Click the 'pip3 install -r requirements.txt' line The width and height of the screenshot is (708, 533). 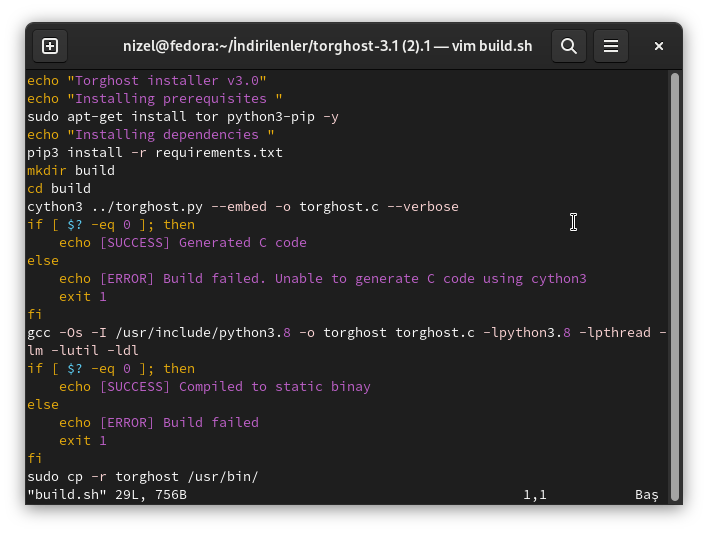(155, 153)
